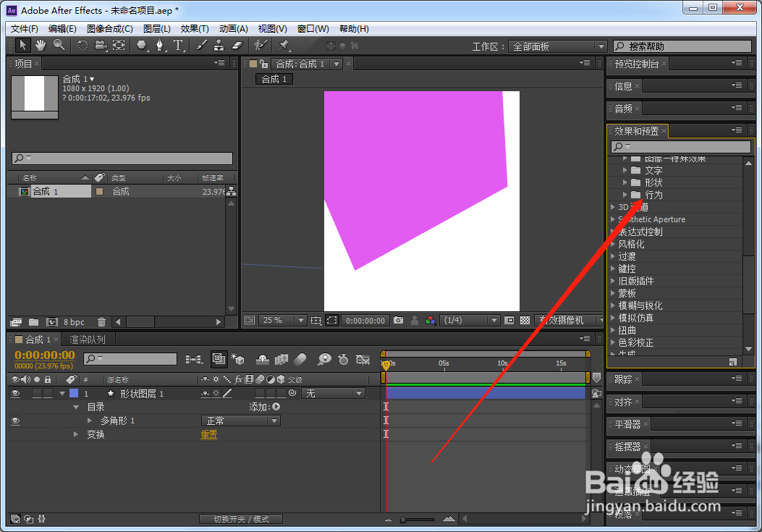The height and width of the screenshot is (532, 762).
Task: Select the Roto Brush tool
Action: pyautogui.click(x=261, y=46)
